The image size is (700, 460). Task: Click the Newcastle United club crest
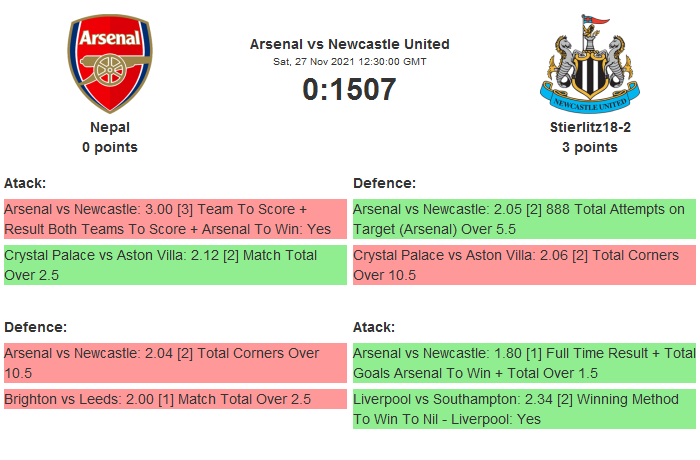point(589,63)
